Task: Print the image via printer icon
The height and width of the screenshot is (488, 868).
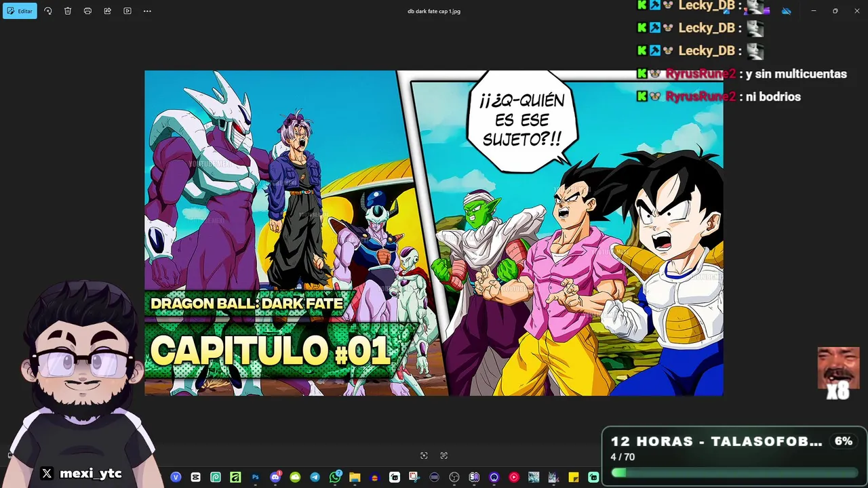Action: (x=87, y=11)
